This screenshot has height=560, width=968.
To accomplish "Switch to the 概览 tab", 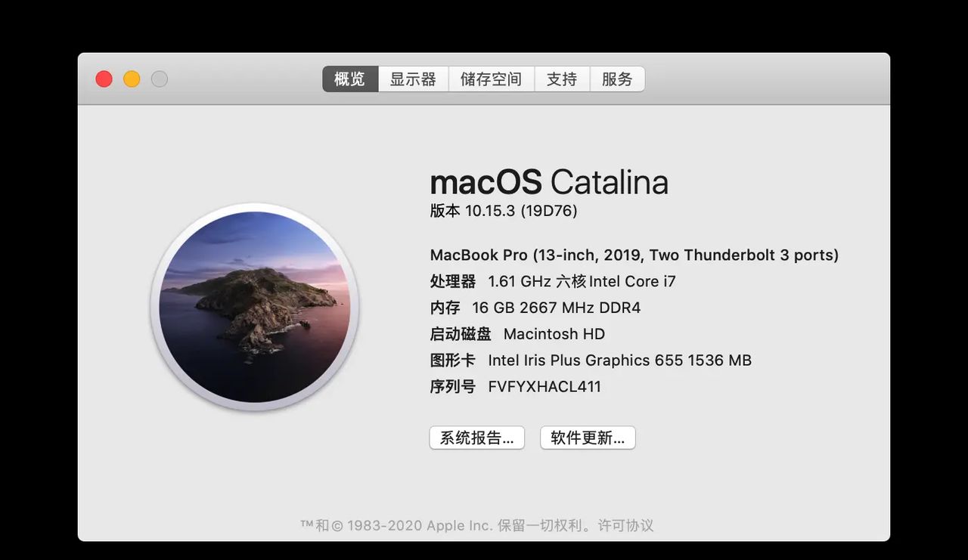I will coord(350,79).
